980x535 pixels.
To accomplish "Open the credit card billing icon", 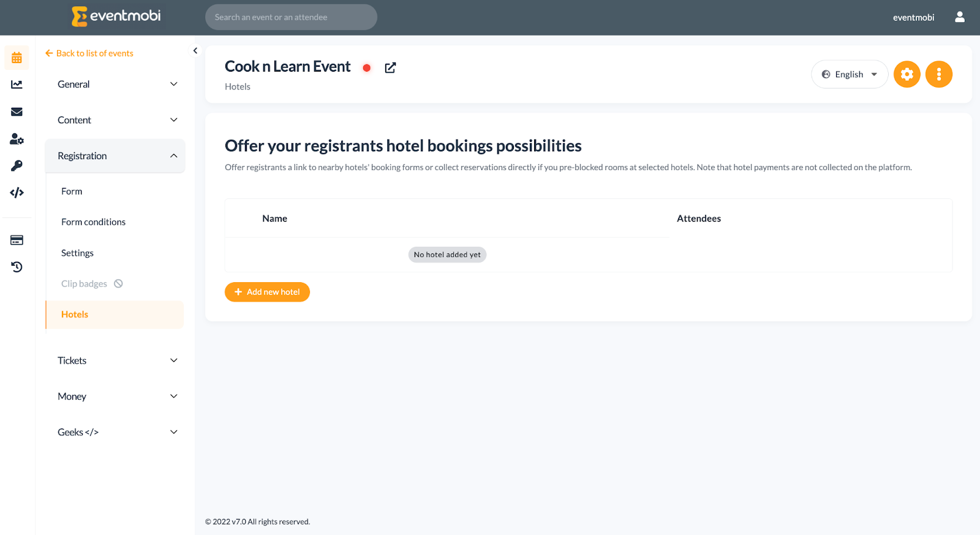I will [x=17, y=240].
